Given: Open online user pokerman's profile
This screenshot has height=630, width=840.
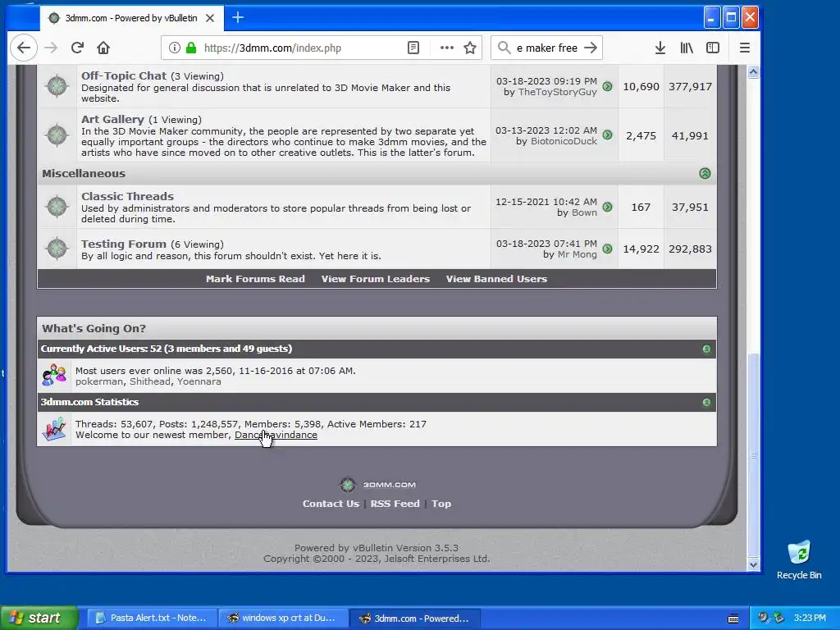Looking at the screenshot, I should pyautogui.click(x=99, y=381).
